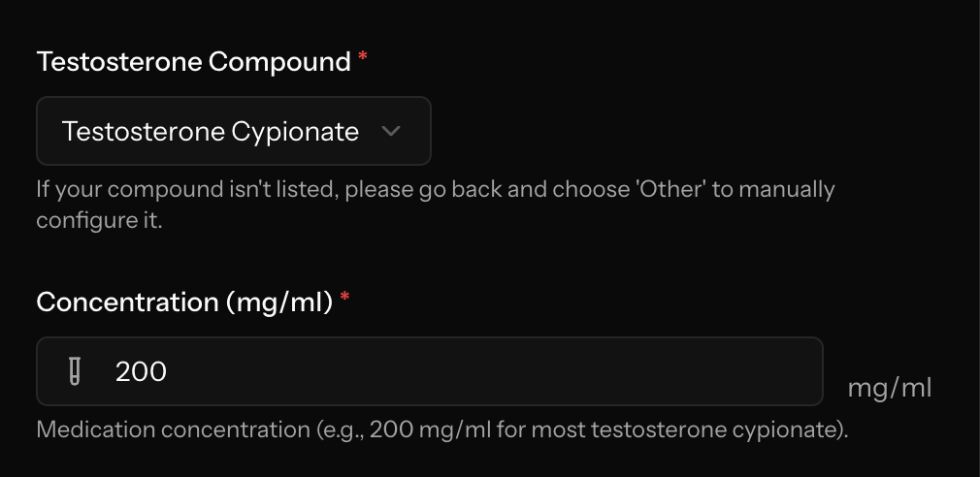Click 'go back' phrase in the compound hint
The width and height of the screenshot is (980, 477).
point(461,190)
